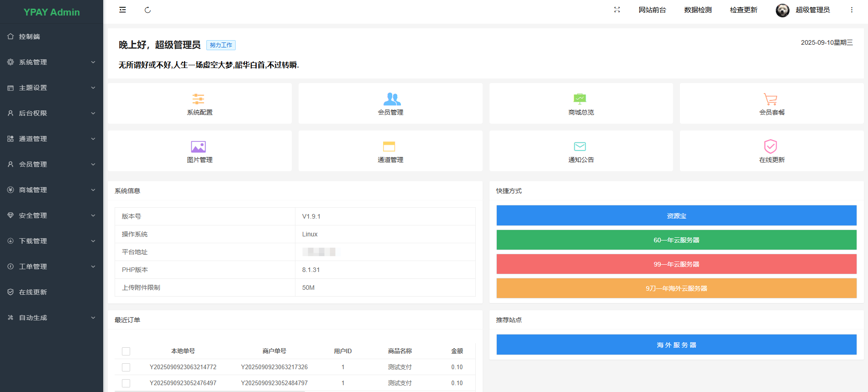Click the 系统管理 gear icon in sidebar
This screenshot has height=392, width=868.
11,62
